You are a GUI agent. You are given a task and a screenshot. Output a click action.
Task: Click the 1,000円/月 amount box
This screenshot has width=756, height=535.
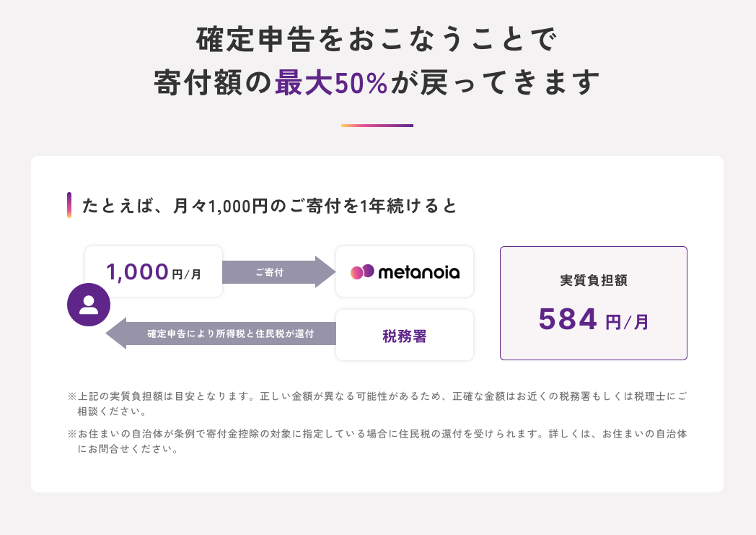coord(154,272)
